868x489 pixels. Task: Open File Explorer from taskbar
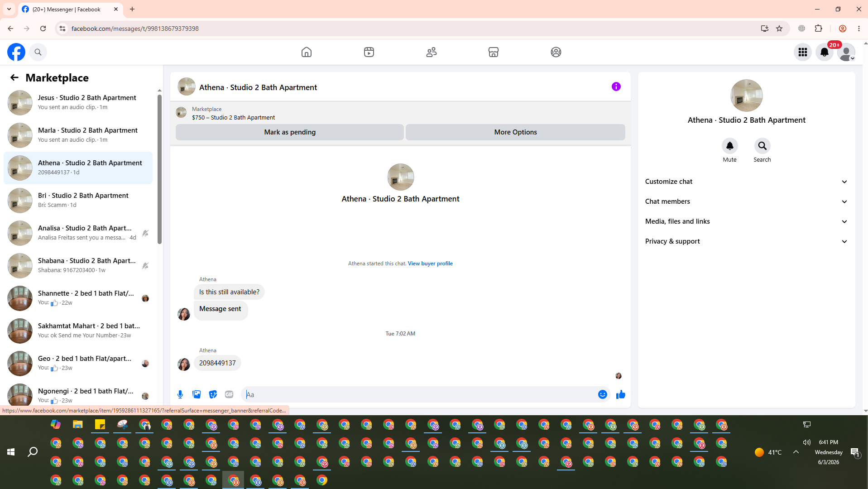78,425
